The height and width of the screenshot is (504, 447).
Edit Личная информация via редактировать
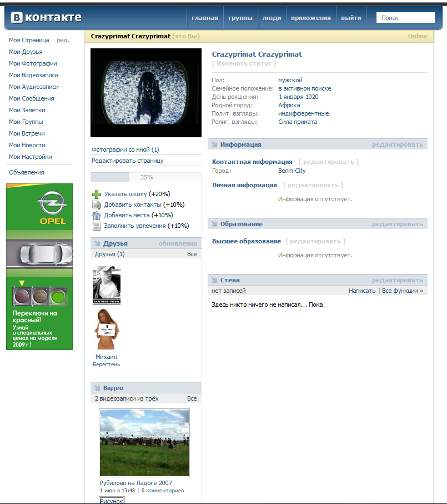(x=313, y=186)
